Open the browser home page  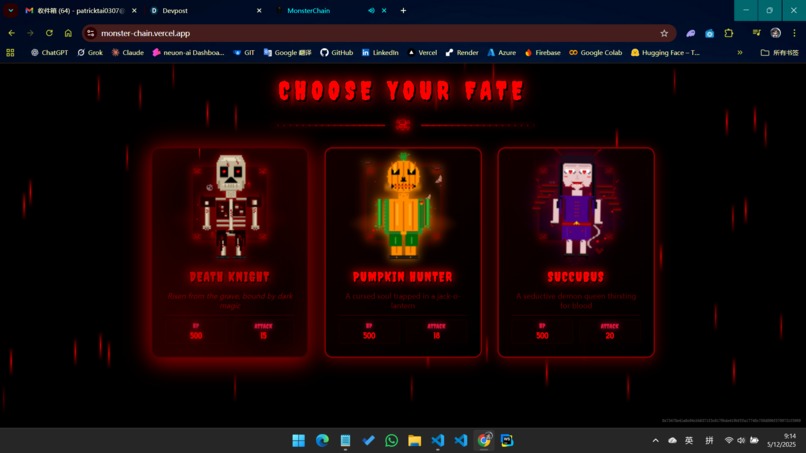click(68, 33)
